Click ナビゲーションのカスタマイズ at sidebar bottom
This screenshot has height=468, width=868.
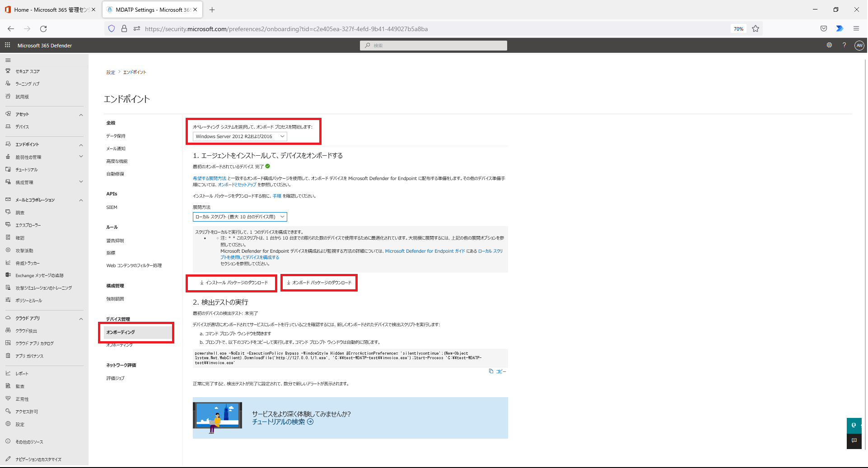[x=38, y=459]
